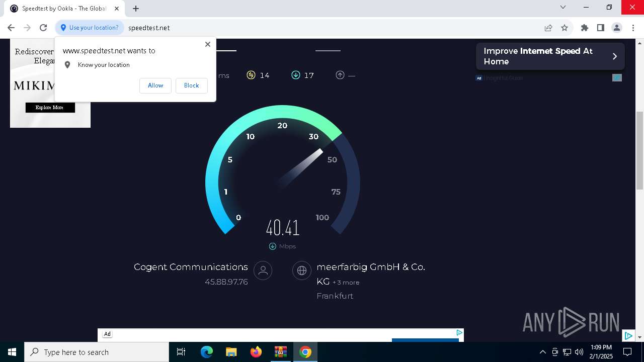Image resolution: width=644 pixels, height=362 pixels.
Task: Click the +3 more servers link
Action: (x=346, y=283)
